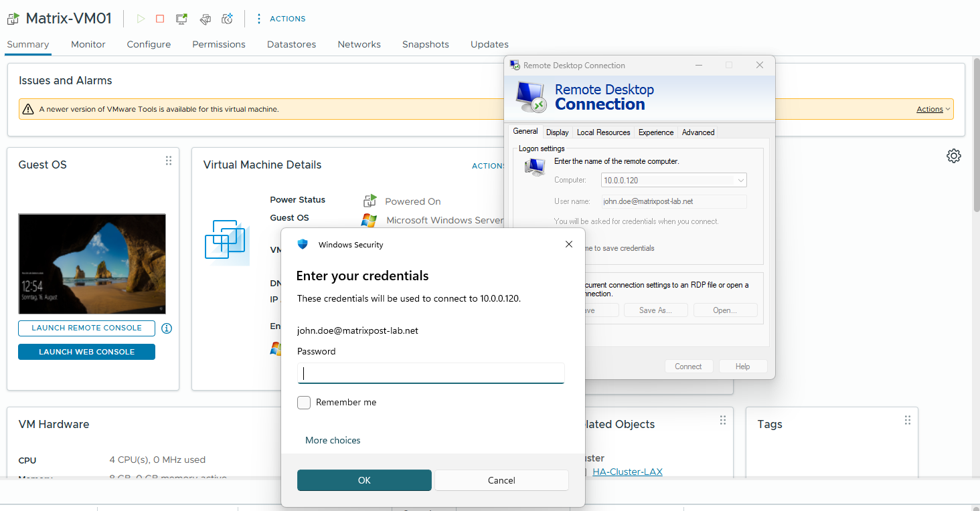980x511 pixels.
Task: Click the red Power Off stop icon
Action: pyautogui.click(x=160, y=19)
